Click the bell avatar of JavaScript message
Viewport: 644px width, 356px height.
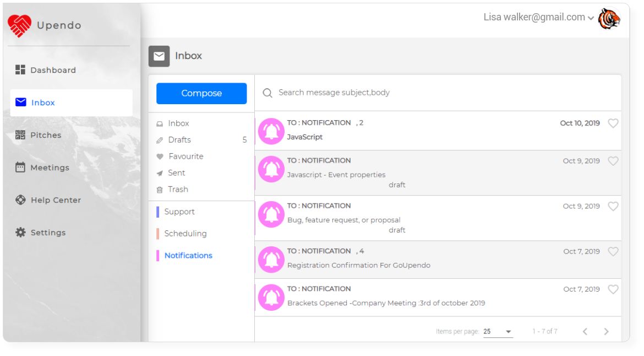coord(271,131)
